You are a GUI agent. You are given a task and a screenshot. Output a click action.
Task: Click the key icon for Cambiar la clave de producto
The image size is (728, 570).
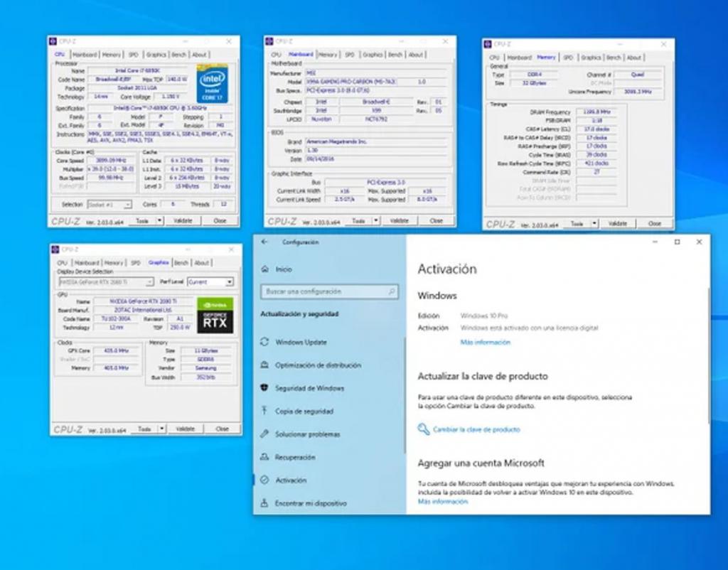(x=423, y=429)
